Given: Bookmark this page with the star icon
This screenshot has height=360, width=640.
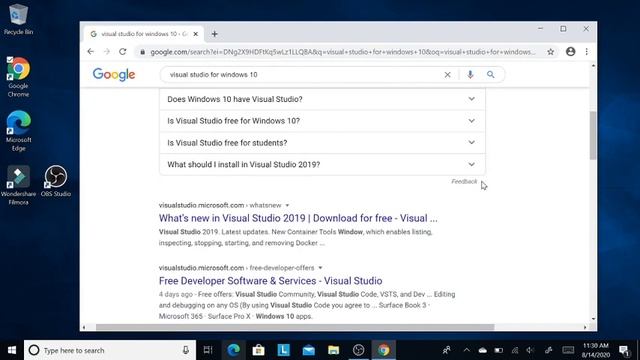Looking at the screenshot, I should [551, 52].
